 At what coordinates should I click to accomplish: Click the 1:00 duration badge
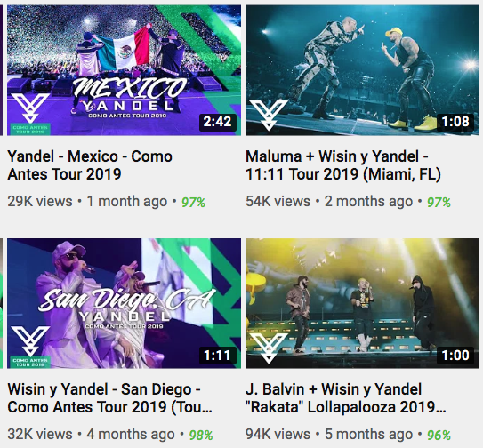455,356
